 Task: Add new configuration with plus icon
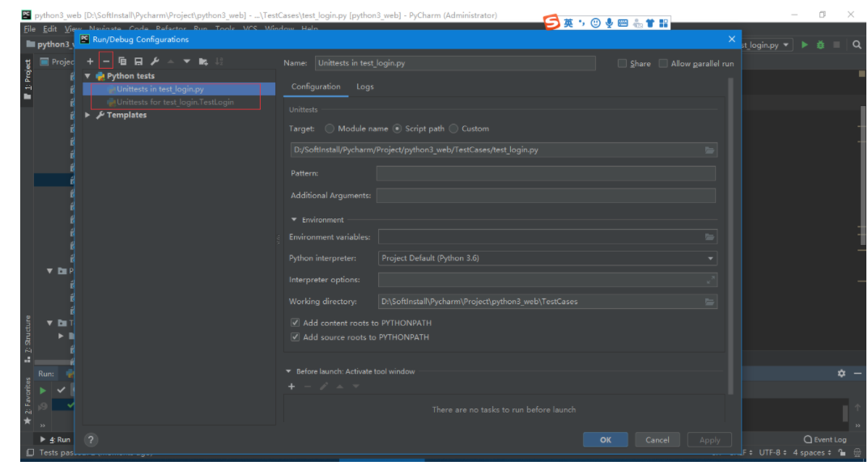90,61
